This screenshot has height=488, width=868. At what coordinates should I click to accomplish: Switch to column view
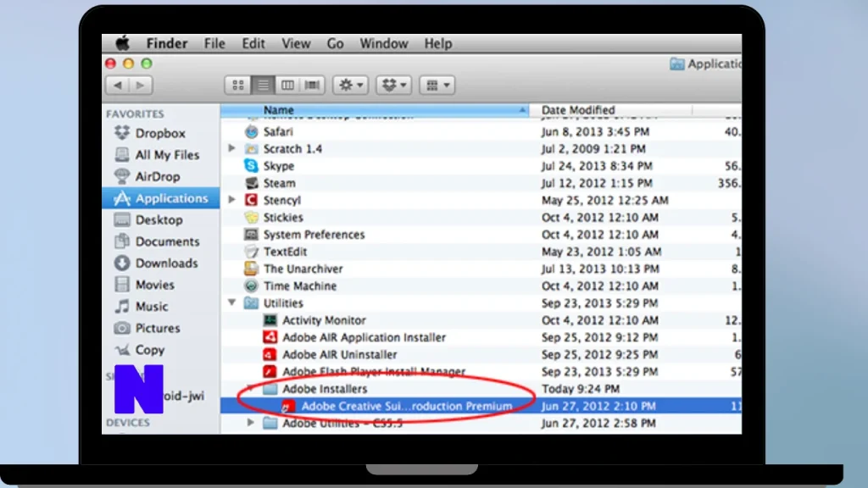point(287,86)
